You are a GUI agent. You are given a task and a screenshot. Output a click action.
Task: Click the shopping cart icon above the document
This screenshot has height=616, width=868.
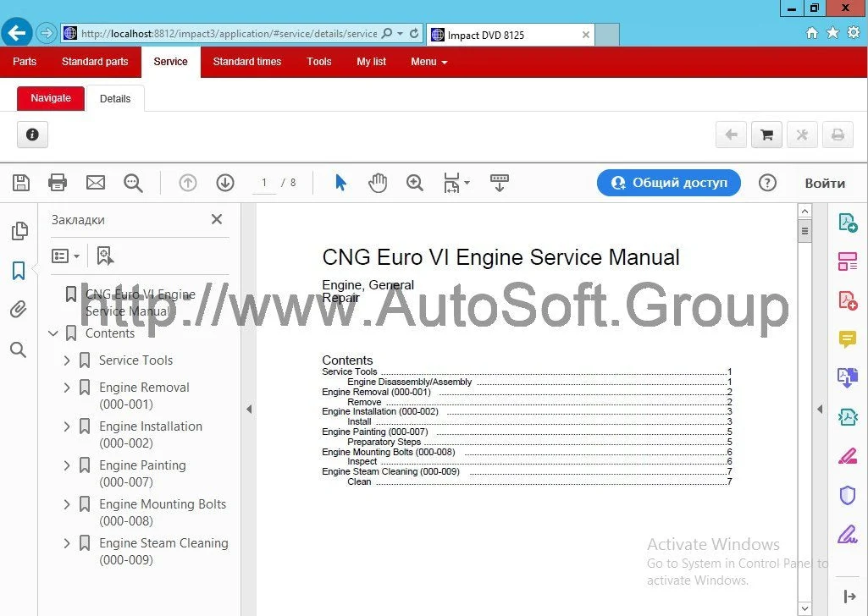(766, 135)
